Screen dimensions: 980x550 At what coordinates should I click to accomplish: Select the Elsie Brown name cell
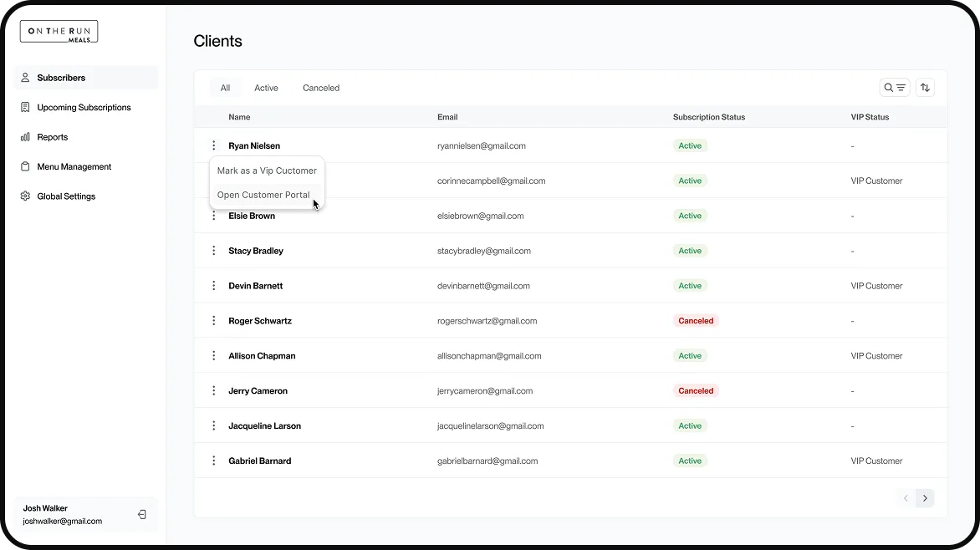point(252,216)
